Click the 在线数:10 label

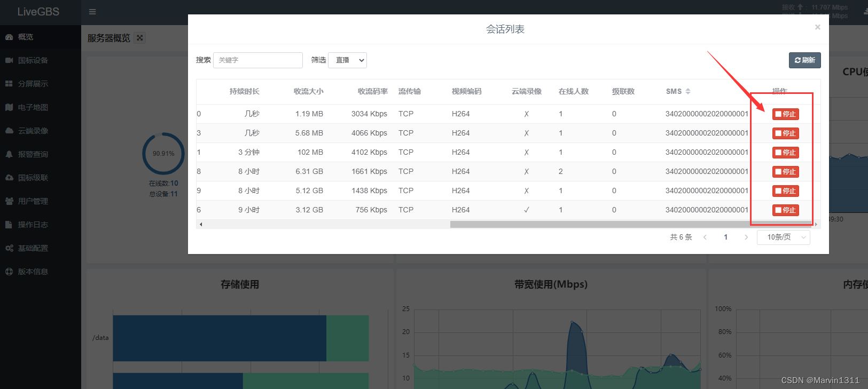tap(163, 183)
